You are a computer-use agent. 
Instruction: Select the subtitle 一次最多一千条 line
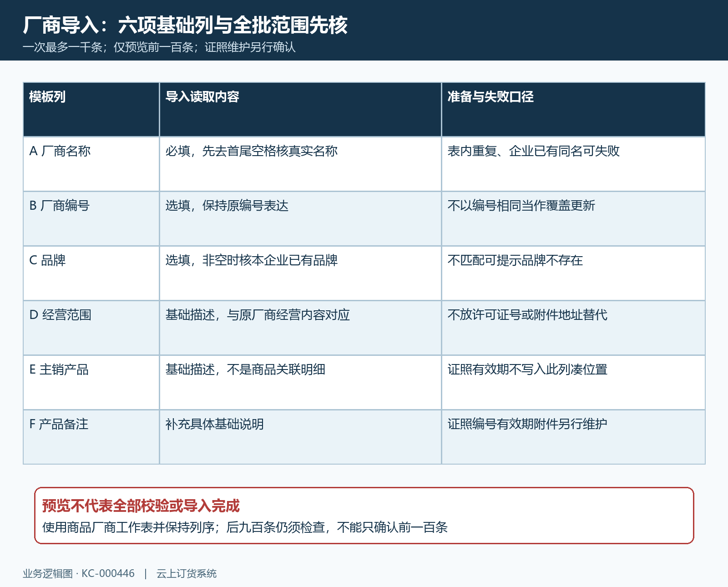(159, 47)
